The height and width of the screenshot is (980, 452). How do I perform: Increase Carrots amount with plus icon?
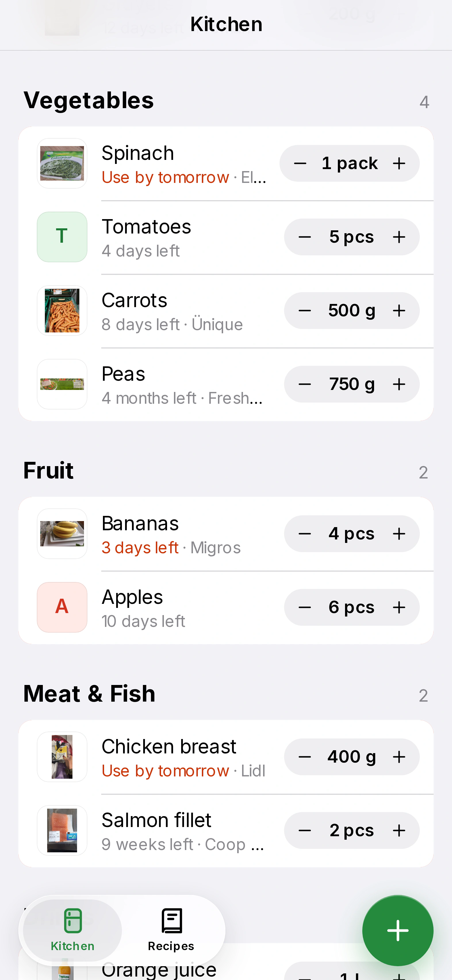pos(399,311)
